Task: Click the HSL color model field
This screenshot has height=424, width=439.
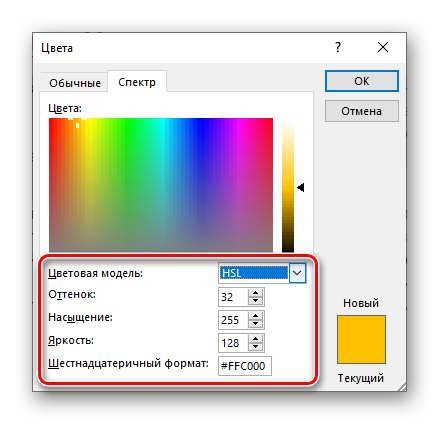Action: pyautogui.click(x=254, y=273)
